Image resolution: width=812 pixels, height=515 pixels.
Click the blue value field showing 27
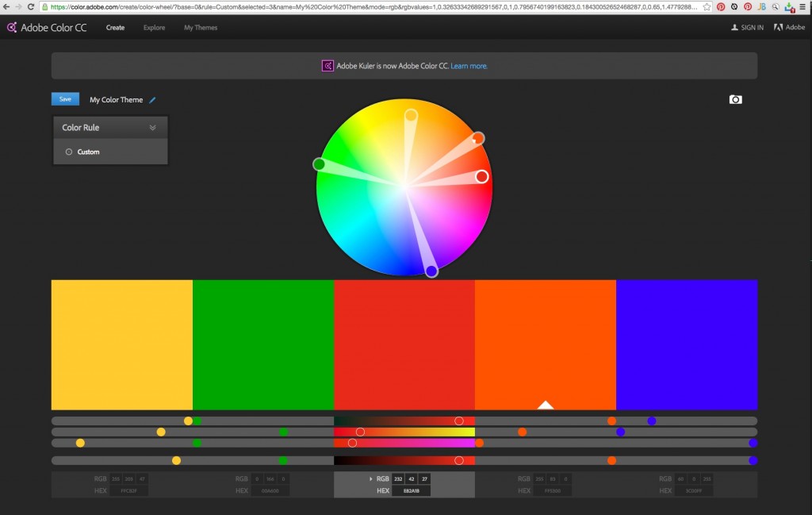point(424,478)
